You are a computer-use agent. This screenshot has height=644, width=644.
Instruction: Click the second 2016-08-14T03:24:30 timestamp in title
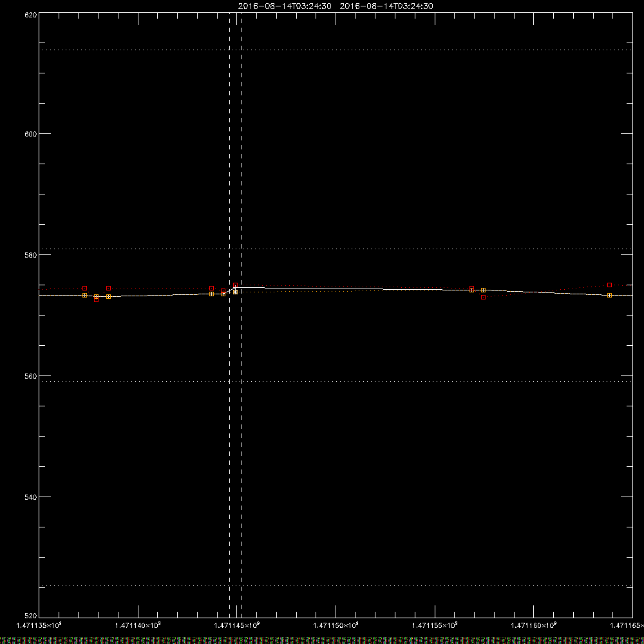click(386, 6)
